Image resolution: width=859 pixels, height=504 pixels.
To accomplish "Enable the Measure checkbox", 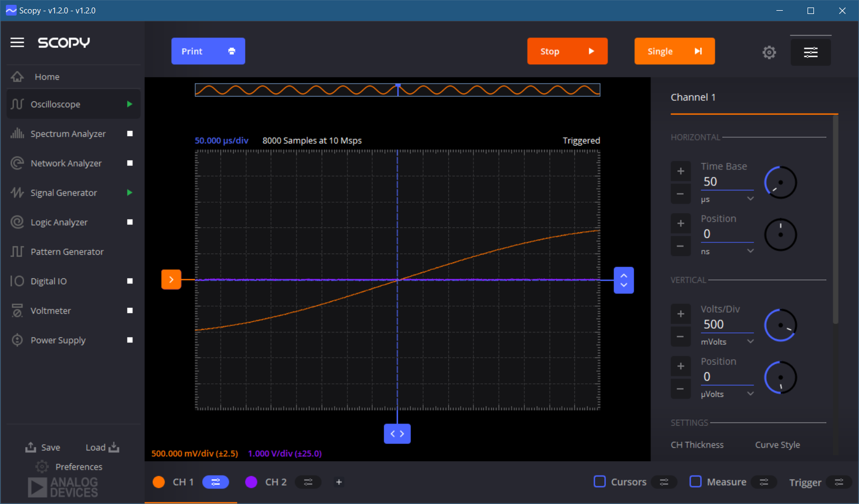I will pos(695,482).
